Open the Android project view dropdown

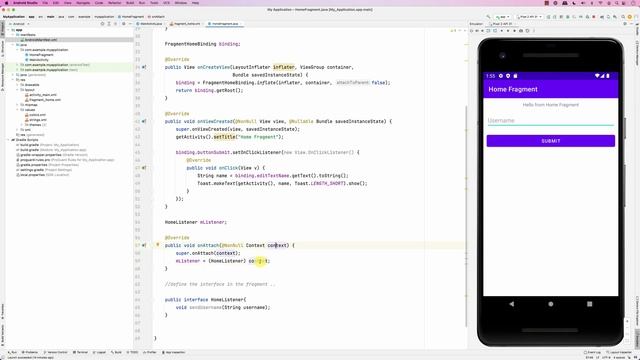pyautogui.click(x=19, y=24)
